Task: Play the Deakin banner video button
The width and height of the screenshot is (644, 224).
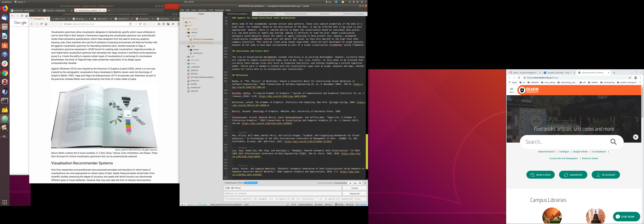Action: click(x=636, y=137)
